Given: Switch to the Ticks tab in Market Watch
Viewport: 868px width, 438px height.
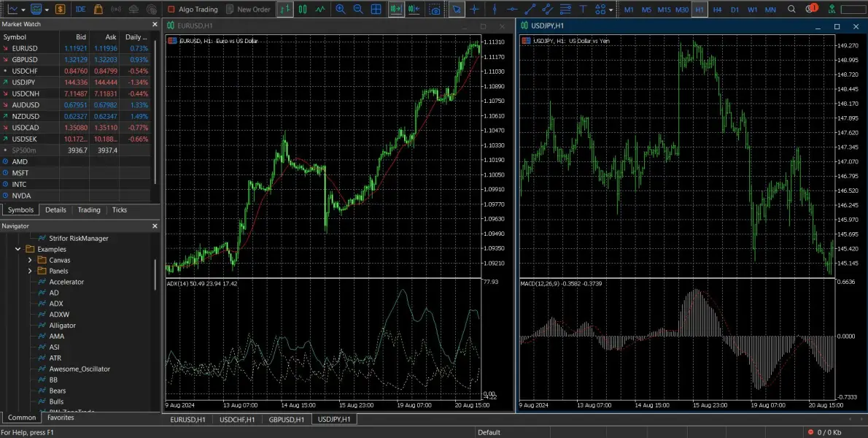Looking at the screenshot, I should click(120, 210).
